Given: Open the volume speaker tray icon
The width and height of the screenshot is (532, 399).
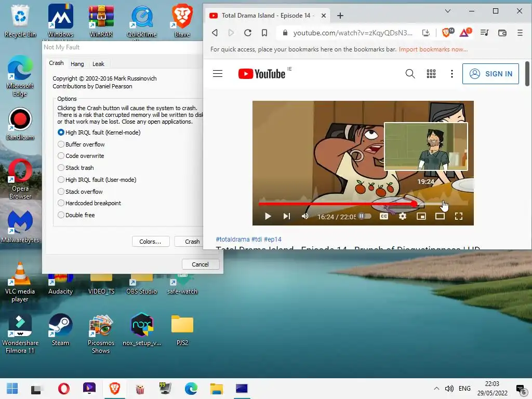Looking at the screenshot, I should click(x=449, y=389).
